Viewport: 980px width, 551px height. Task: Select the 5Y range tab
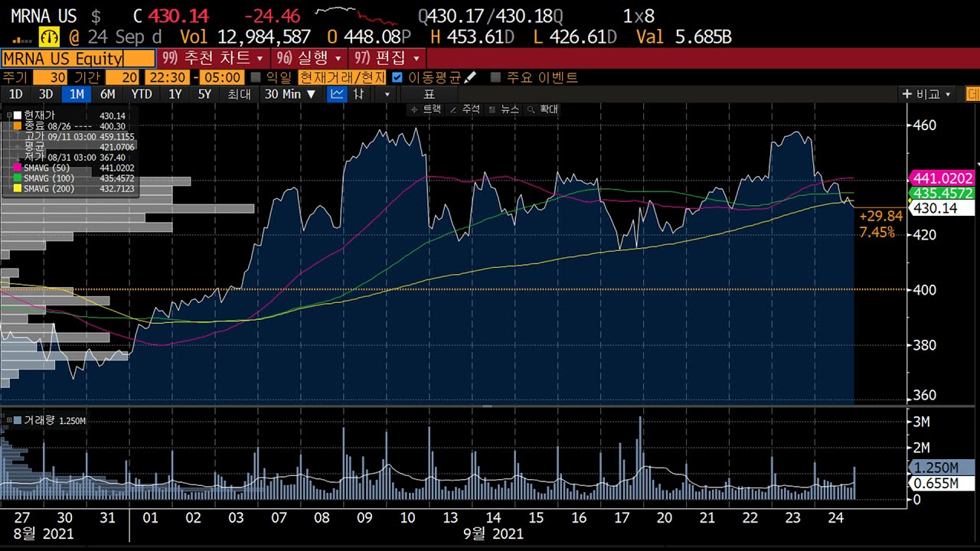pyautogui.click(x=204, y=94)
